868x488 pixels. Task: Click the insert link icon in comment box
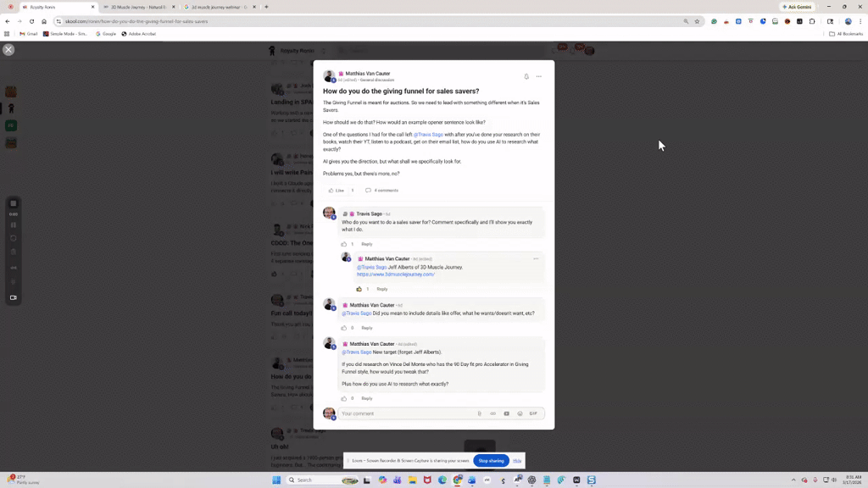coord(492,413)
